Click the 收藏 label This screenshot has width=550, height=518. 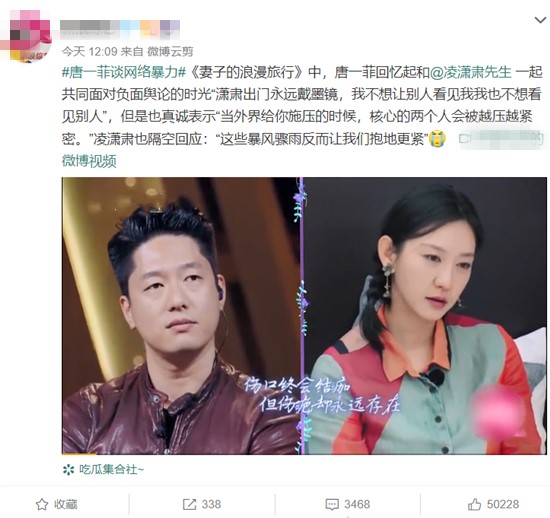pyautogui.click(x=66, y=505)
